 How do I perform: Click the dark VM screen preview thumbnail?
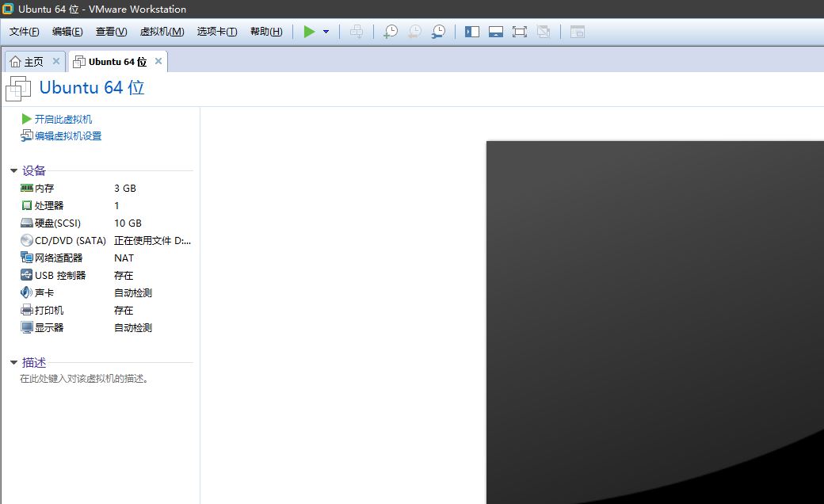(x=654, y=323)
